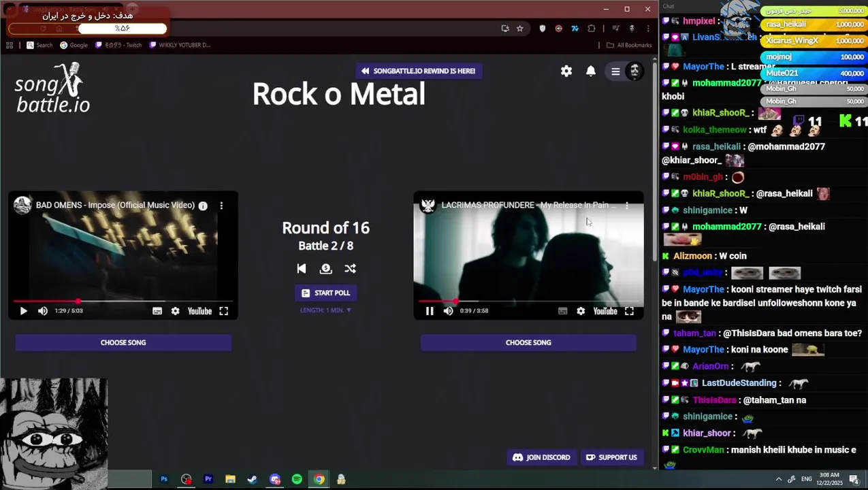The height and width of the screenshot is (490, 868).
Task: Open the Songbattle.io Rewind banner
Action: pos(419,71)
